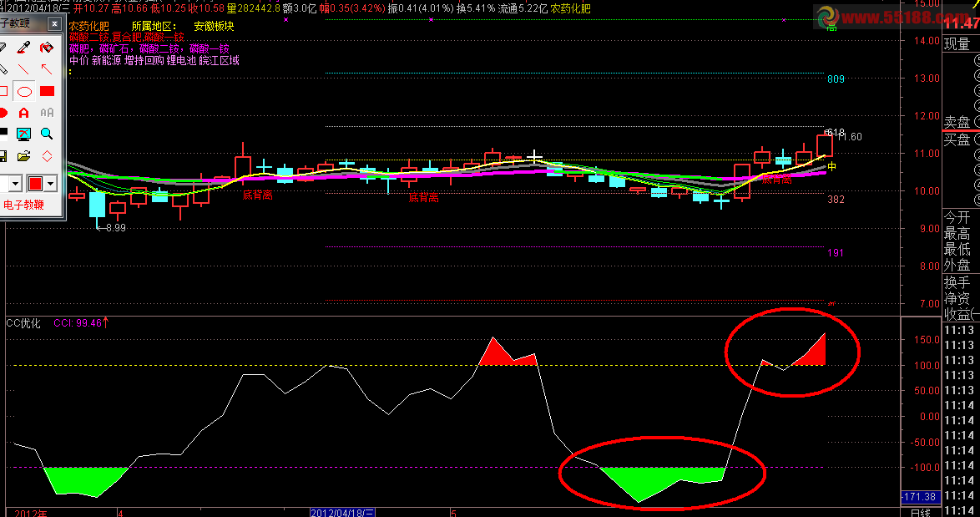Select the filled red rectangle tool

tap(47, 91)
